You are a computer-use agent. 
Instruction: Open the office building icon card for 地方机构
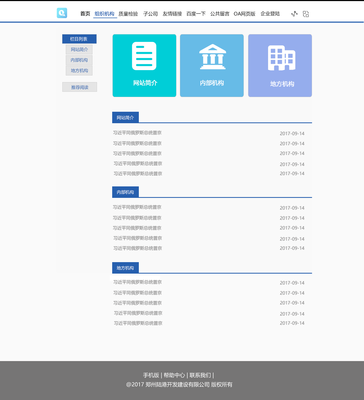pyautogui.click(x=280, y=66)
